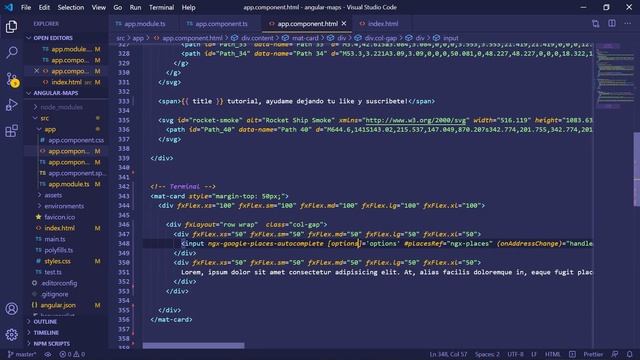Open the editor More Actions ellipsis
Viewport: 640px width, 360px height.
tap(627, 24)
